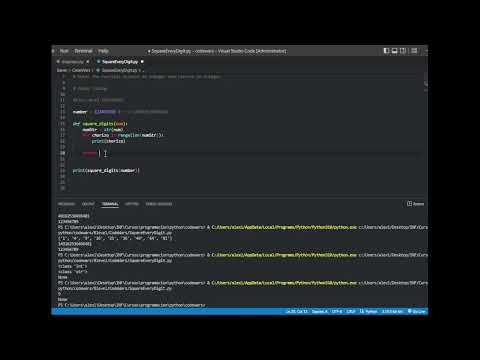Switch to the Problems panel tab

tap(66, 204)
